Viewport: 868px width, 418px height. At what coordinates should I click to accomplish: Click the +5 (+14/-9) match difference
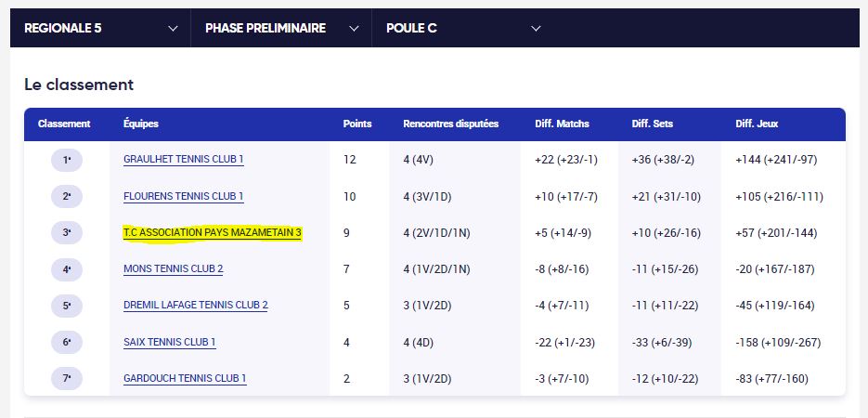[x=563, y=233]
